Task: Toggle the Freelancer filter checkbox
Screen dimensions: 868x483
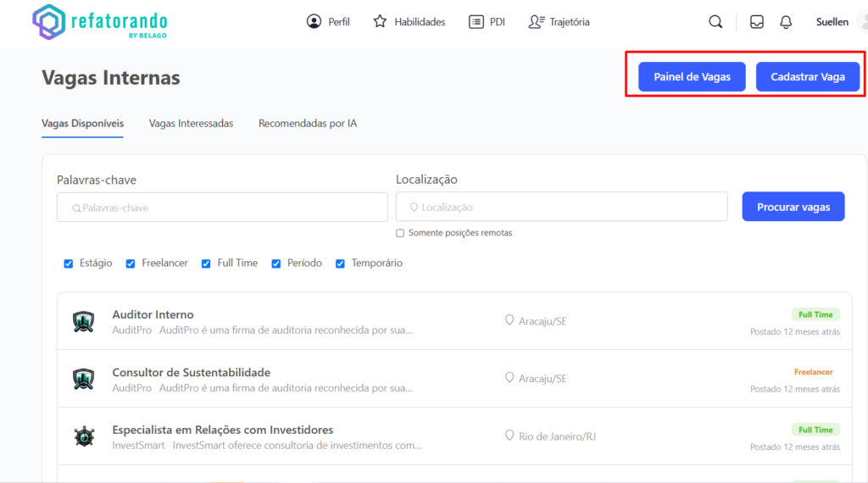Action: pos(131,264)
